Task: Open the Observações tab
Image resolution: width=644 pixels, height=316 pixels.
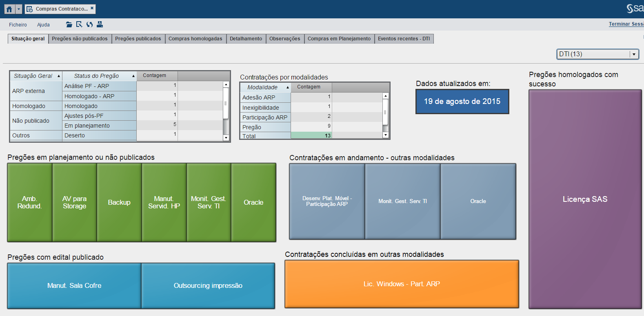Action: click(285, 39)
